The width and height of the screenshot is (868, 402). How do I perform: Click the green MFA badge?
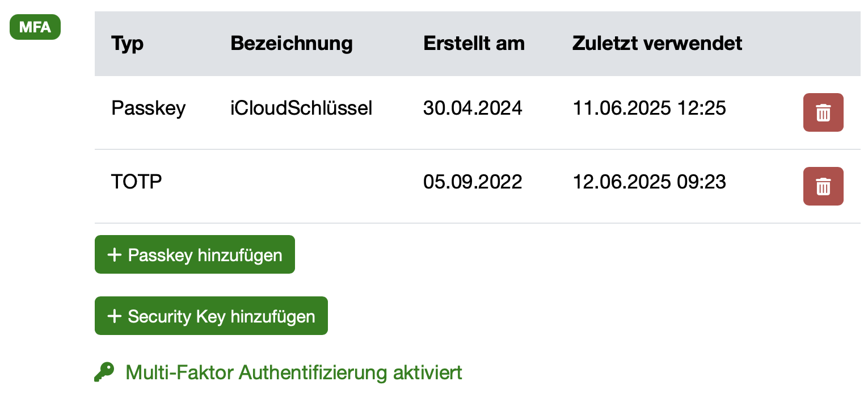[35, 27]
